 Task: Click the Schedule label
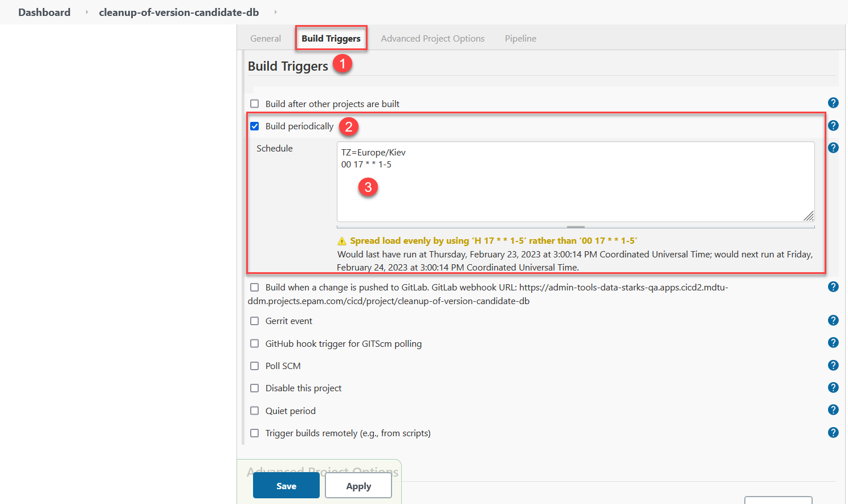[x=275, y=149]
